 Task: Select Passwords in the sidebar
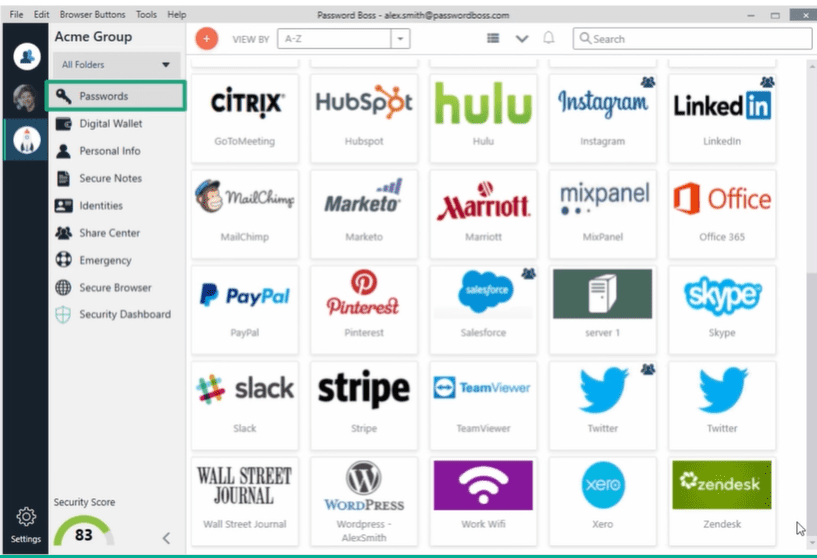pyautogui.click(x=116, y=96)
